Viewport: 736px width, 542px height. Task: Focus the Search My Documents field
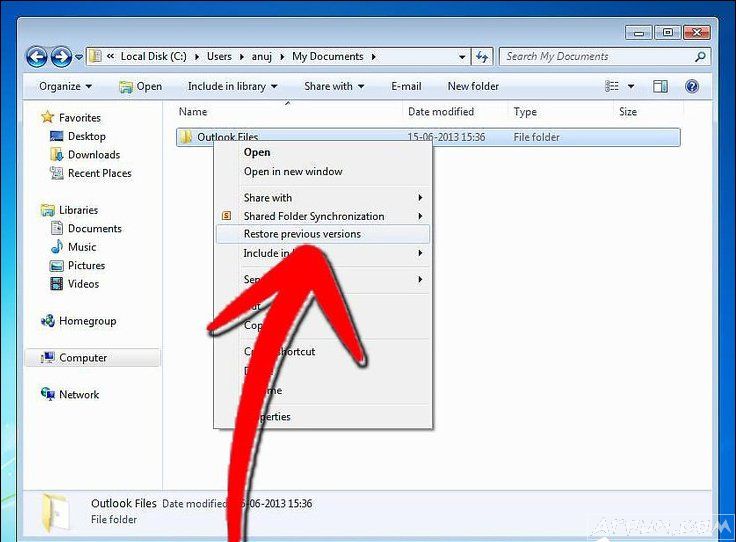tap(605, 57)
